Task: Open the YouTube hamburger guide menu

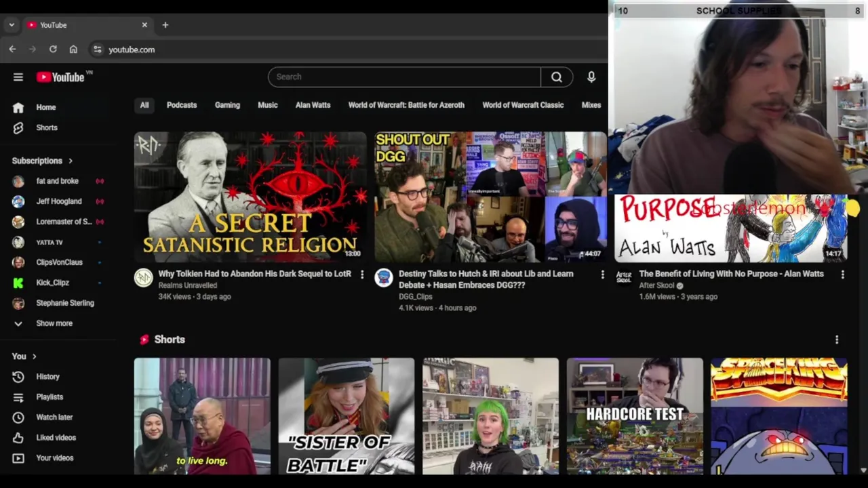Action: tap(18, 77)
